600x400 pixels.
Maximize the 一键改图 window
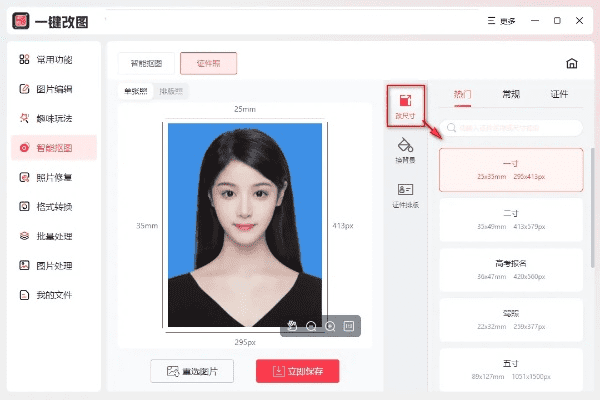557,21
